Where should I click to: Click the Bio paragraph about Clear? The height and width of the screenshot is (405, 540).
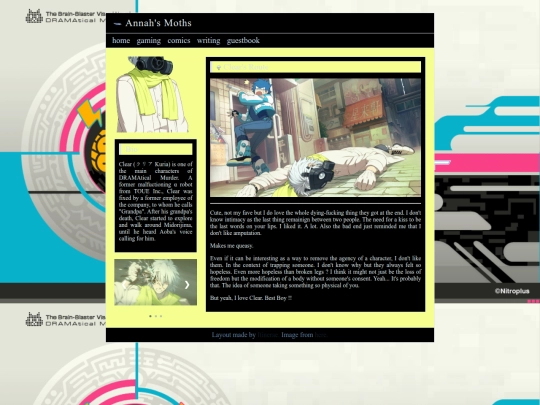[x=156, y=201]
